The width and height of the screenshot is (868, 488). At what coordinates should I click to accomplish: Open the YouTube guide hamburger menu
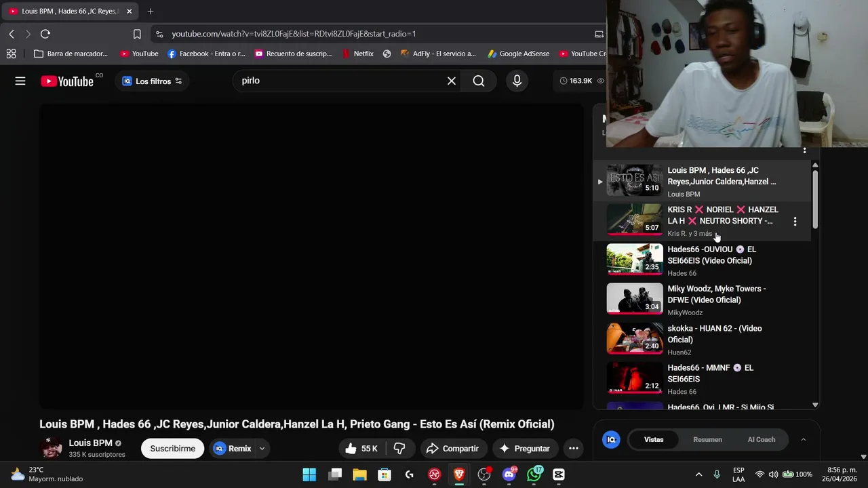(x=20, y=81)
